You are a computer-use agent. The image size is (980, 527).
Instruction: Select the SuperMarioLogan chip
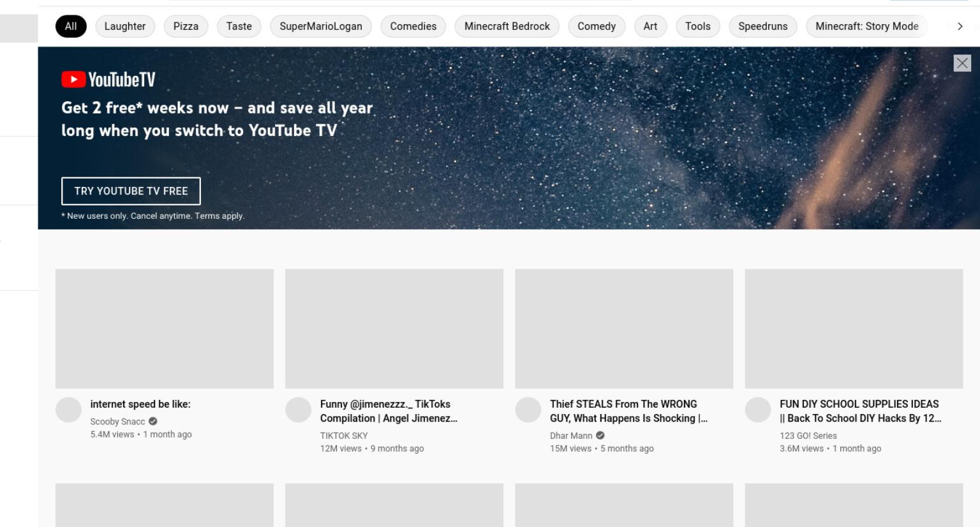click(321, 26)
